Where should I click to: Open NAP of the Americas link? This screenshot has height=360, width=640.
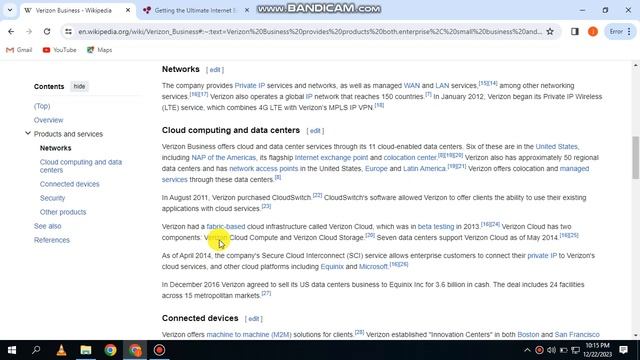pyautogui.click(x=224, y=157)
